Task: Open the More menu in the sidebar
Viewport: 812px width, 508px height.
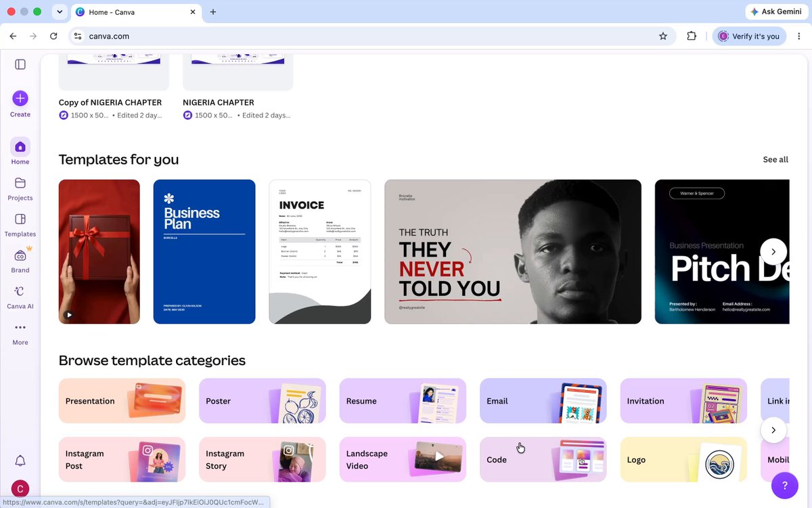Action: tap(20, 333)
